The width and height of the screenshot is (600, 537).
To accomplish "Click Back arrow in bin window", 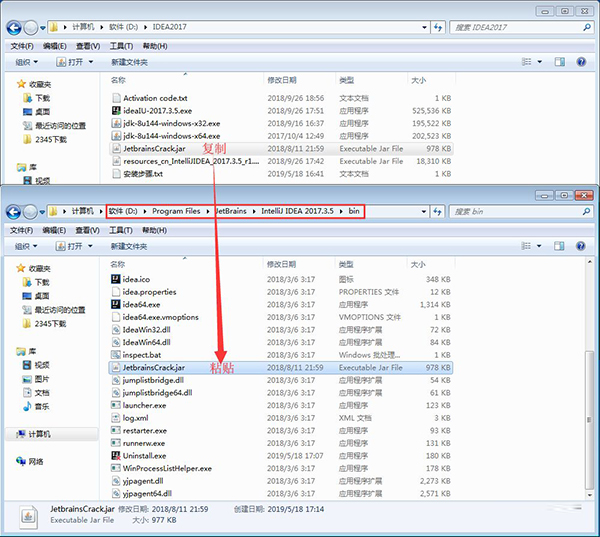I will (x=15, y=212).
